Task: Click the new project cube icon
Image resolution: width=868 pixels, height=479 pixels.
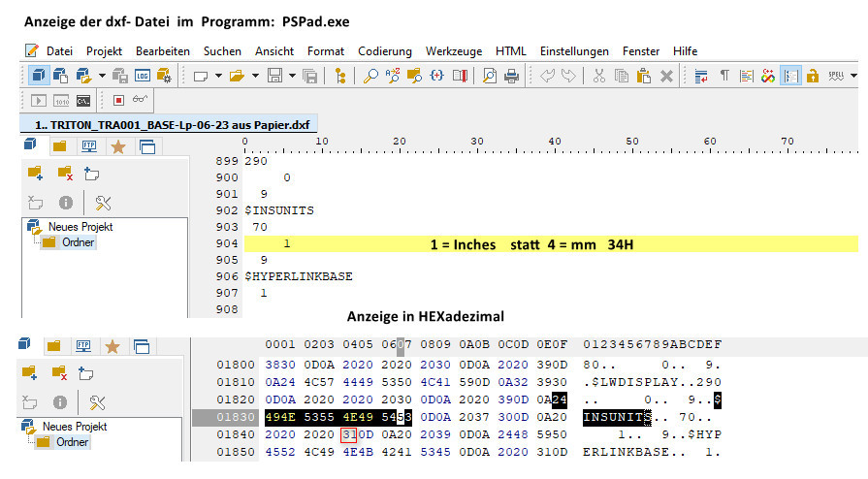Action: [38, 76]
